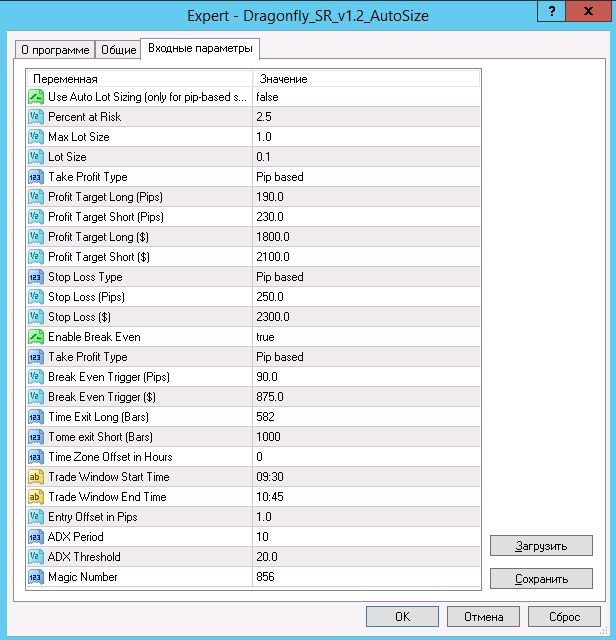Screen dimensions: 616x640
Task: Click the icon beside Trade Window End Time
Action: coord(36,497)
